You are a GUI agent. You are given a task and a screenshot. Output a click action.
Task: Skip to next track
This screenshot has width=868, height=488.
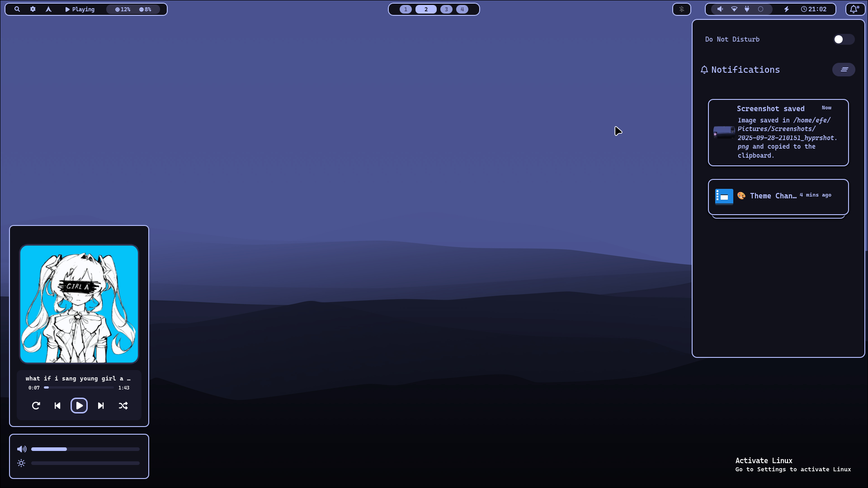[x=101, y=406]
